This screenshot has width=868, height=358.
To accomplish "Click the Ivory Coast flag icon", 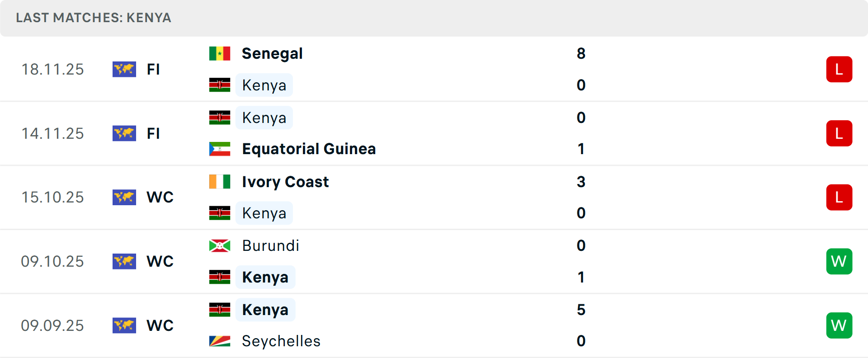I will (220, 182).
